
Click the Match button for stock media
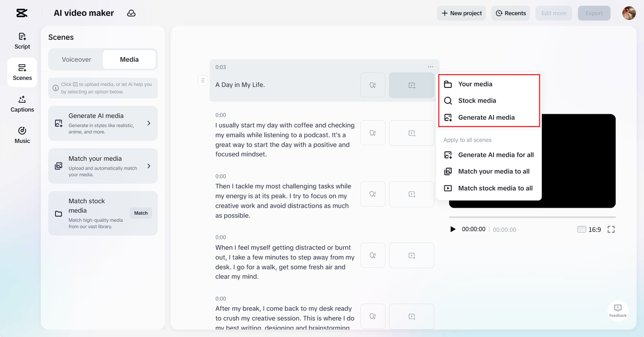point(141,213)
